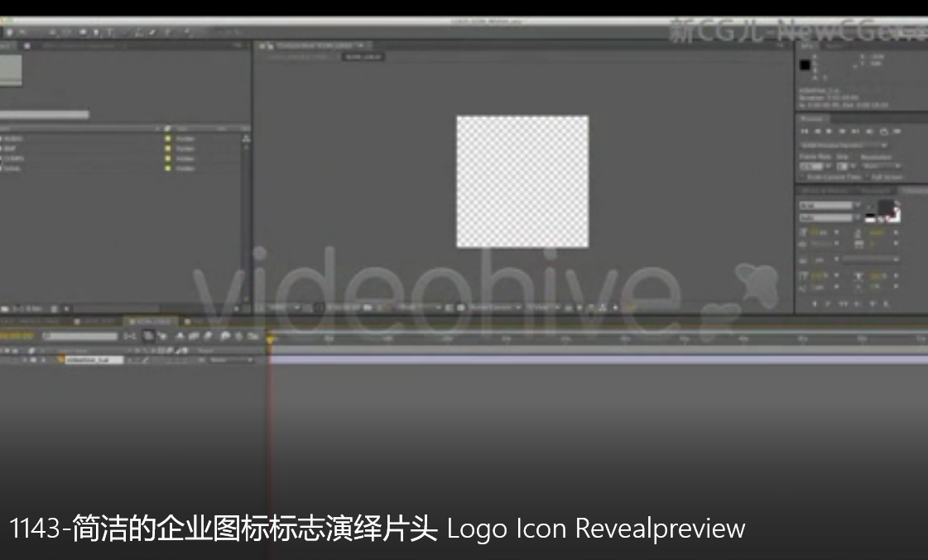Switch to the Info tab
The width and height of the screenshot is (928, 560).
click(806, 45)
